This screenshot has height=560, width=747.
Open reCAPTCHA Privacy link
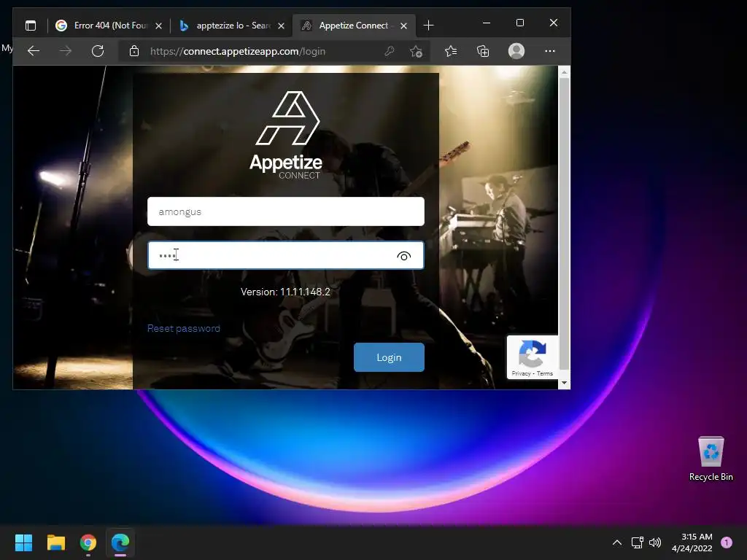(x=521, y=373)
